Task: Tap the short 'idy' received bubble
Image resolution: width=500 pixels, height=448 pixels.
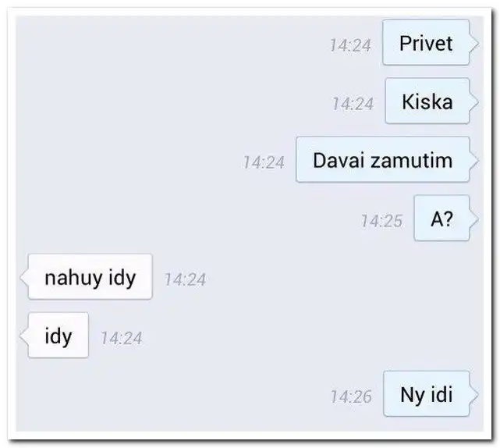Action: pos(59,336)
